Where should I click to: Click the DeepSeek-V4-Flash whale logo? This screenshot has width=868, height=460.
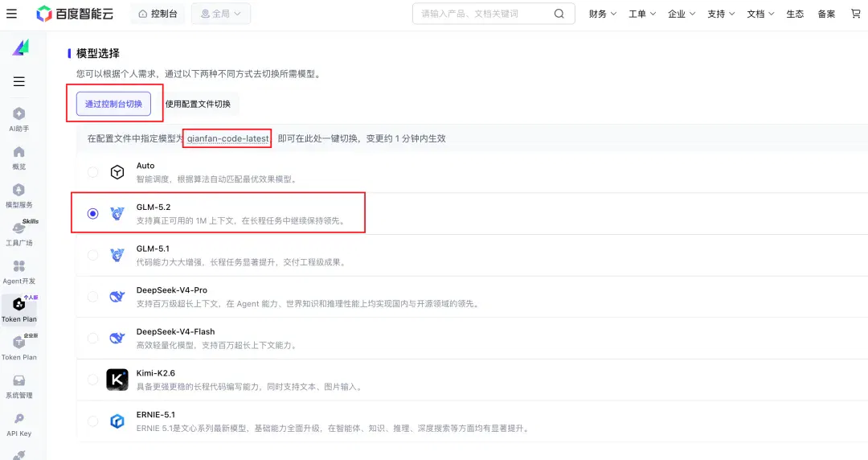[x=117, y=338]
